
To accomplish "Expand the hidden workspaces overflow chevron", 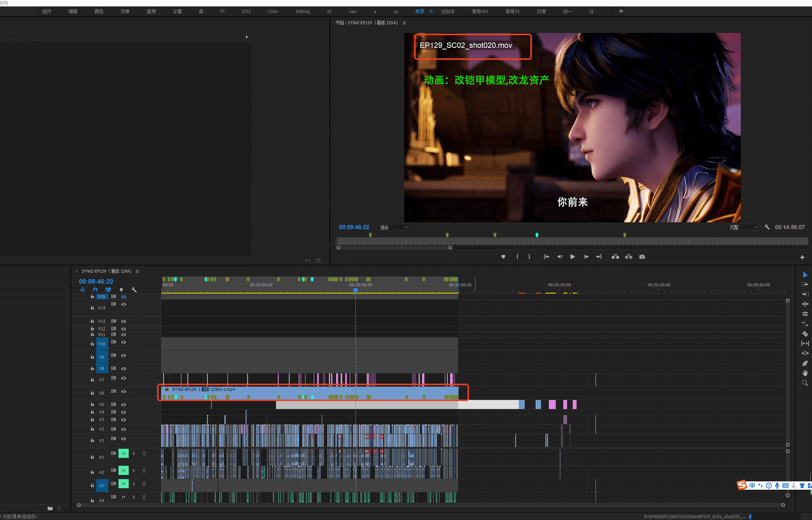I will [x=621, y=11].
